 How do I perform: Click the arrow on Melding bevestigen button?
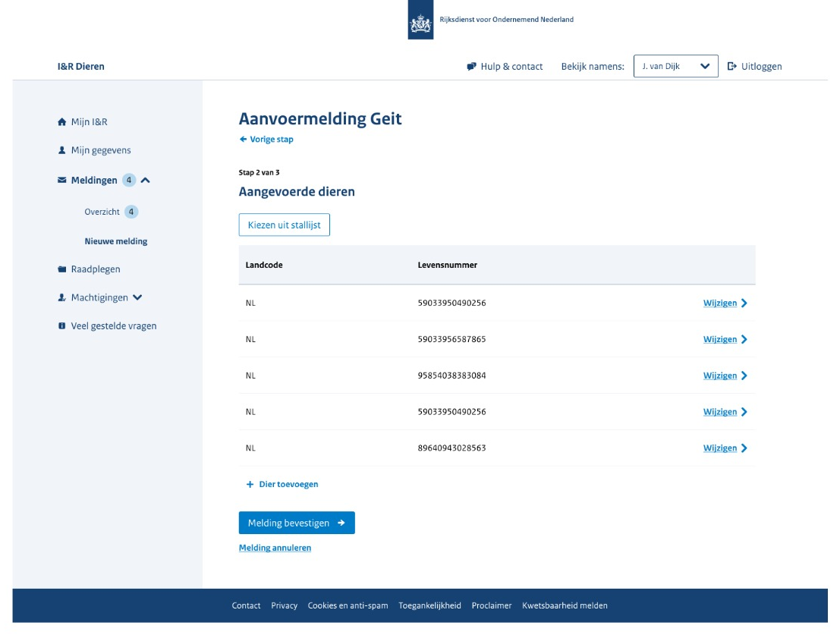pyautogui.click(x=341, y=523)
